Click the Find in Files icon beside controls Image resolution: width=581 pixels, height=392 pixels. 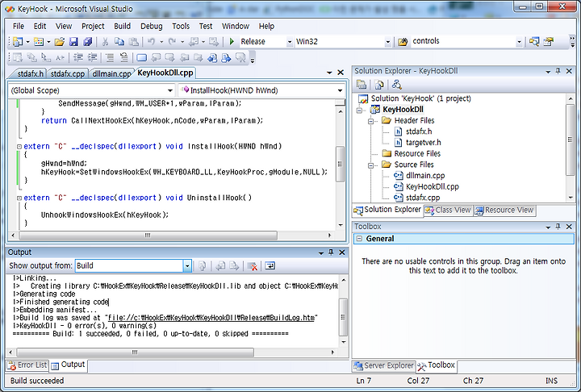403,41
